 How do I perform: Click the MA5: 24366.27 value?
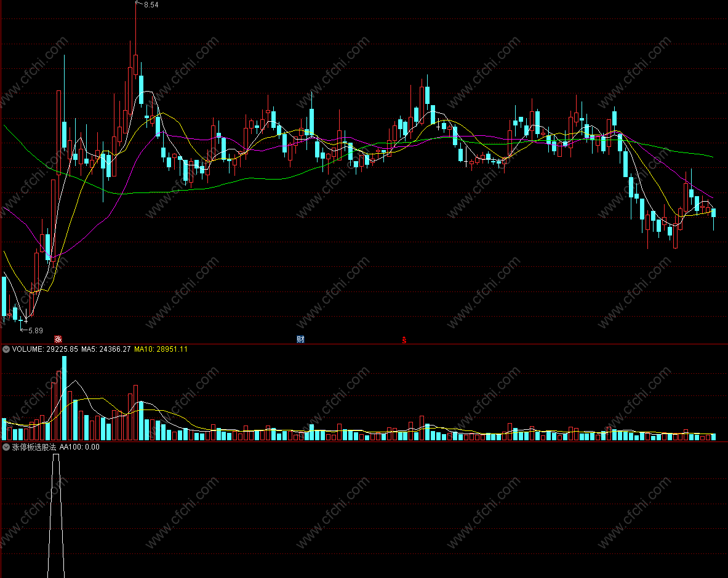106,349
